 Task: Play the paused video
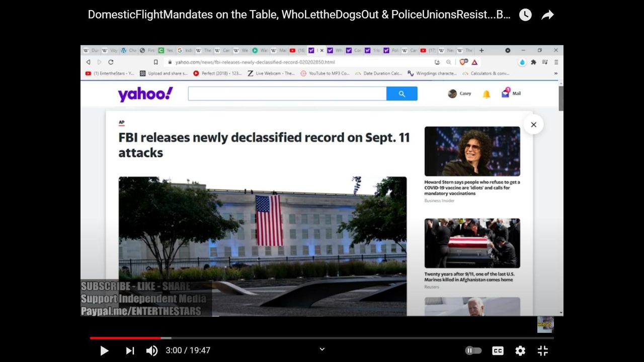click(x=104, y=350)
